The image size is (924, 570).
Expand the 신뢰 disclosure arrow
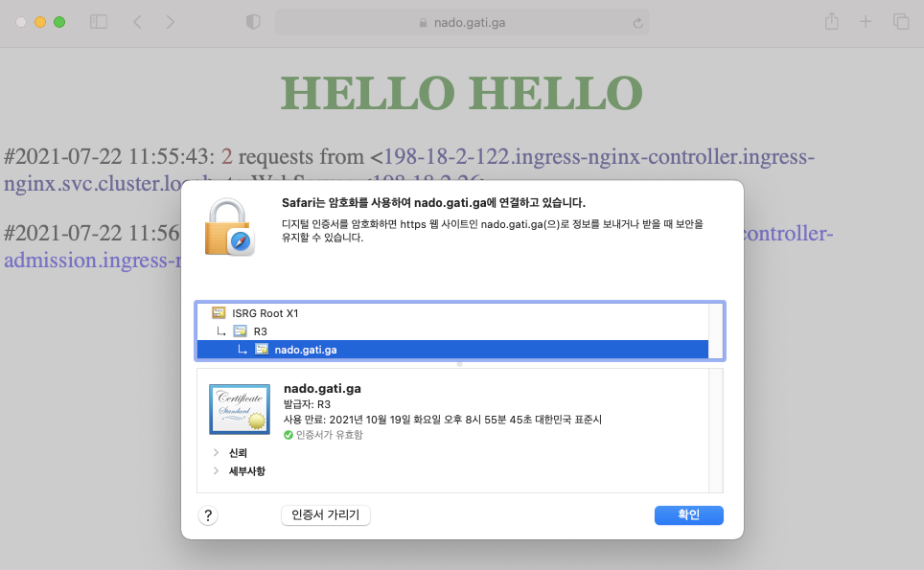click(216, 453)
